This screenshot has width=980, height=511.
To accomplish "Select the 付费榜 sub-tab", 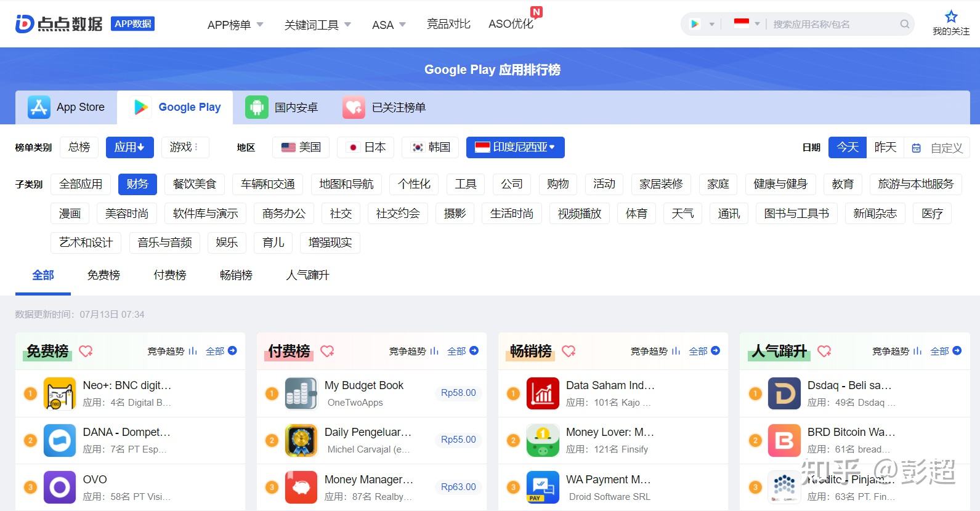I will [169, 275].
